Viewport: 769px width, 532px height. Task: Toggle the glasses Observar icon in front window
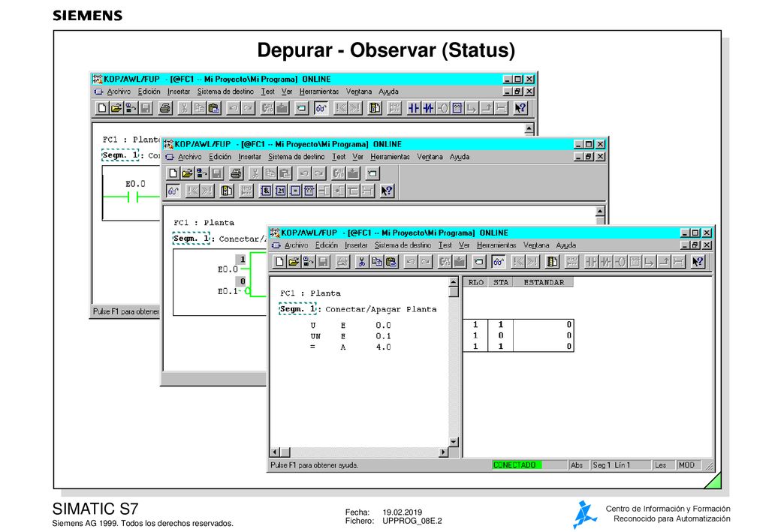coord(499,262)
